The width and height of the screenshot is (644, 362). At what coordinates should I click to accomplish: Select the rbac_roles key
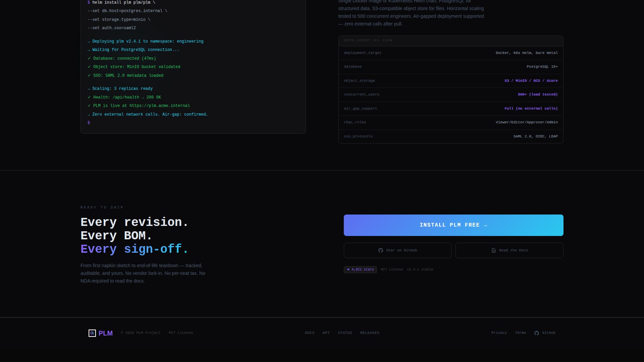pos(355,122)
